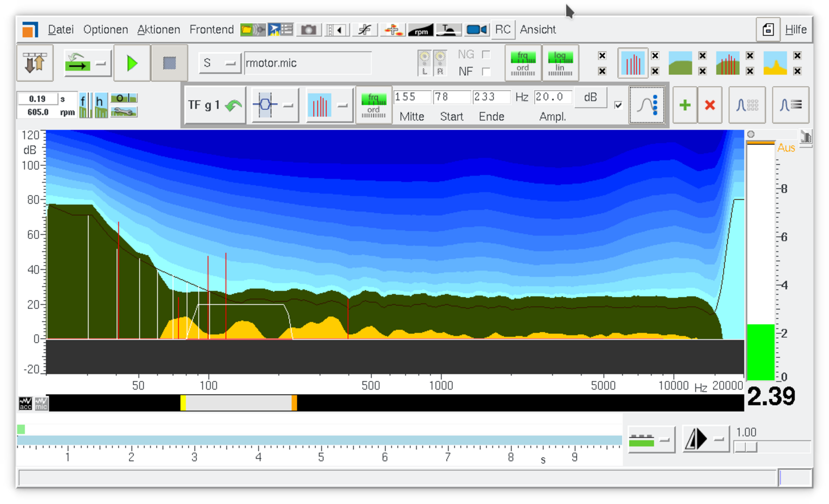Toggle the NG checkbox
The height and width of the screenshot is (504, 829).
pos(486,54)
